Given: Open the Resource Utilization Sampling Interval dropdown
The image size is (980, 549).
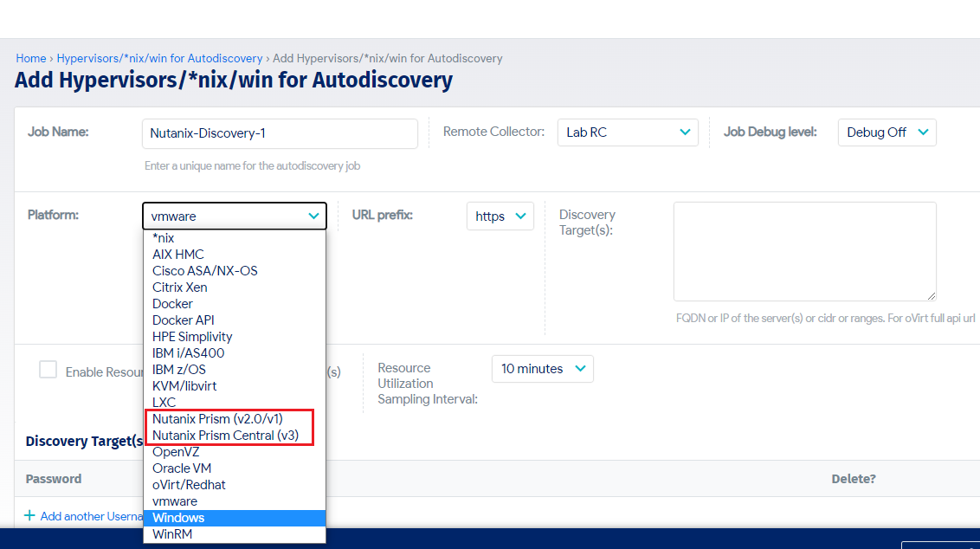Looking at the screenshot, I should pyautogui.click(x=543, y=369).
